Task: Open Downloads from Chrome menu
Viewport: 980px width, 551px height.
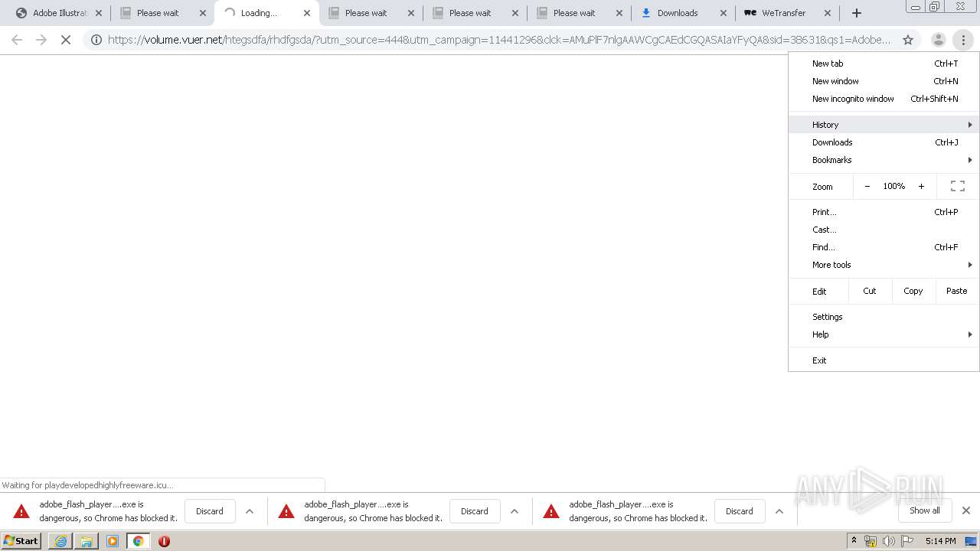Action: [x=884, y=142]
